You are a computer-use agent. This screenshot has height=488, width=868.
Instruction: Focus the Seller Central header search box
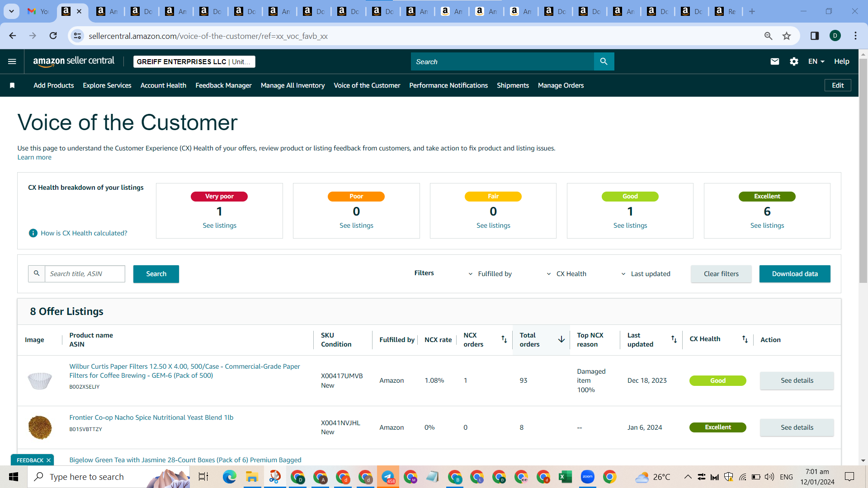[502, 61]
